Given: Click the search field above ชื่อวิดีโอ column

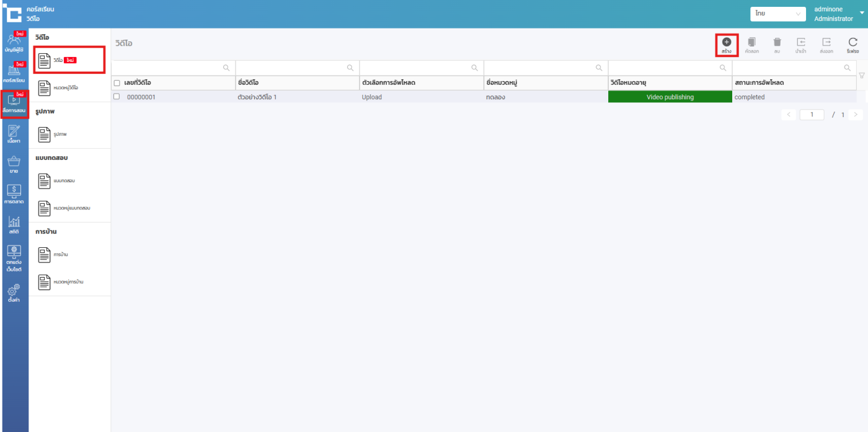Looking at the screenshot, I should 291,68.
